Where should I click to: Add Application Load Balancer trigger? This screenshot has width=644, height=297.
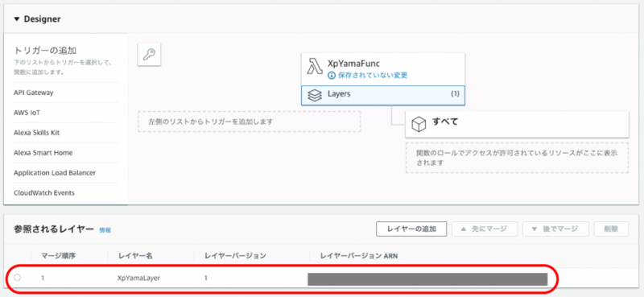pos(55,173)
